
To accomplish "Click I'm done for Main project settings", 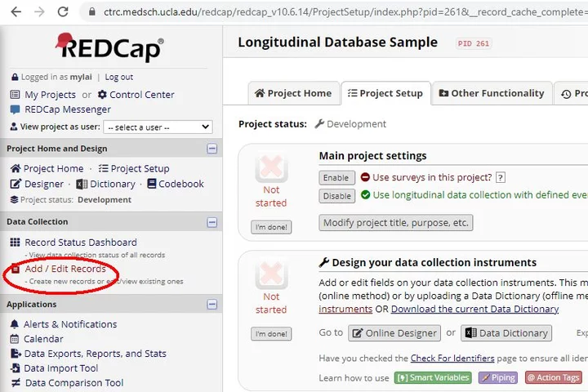I will pos(271,227).
